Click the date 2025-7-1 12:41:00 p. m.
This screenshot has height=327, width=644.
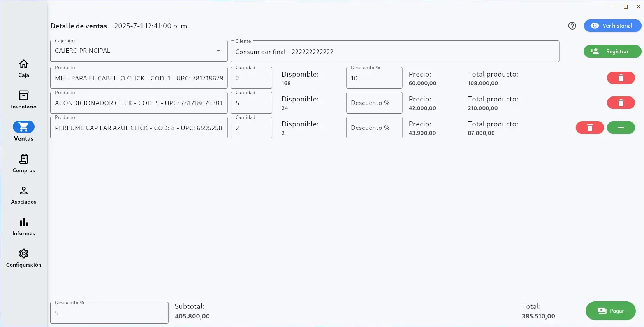coord(151,26)
